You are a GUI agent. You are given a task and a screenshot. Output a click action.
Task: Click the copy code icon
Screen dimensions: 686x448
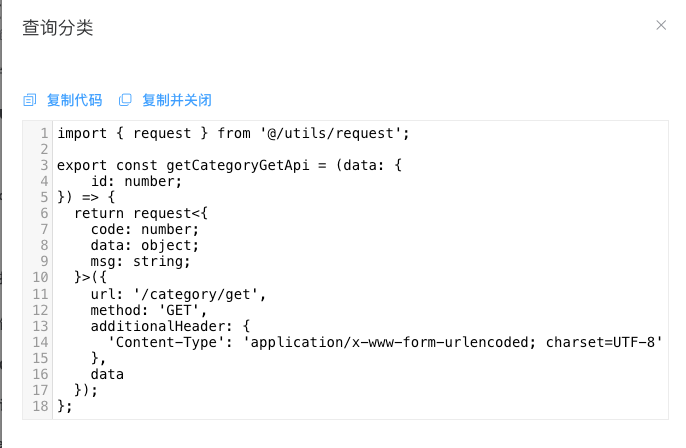pos(30,100)
